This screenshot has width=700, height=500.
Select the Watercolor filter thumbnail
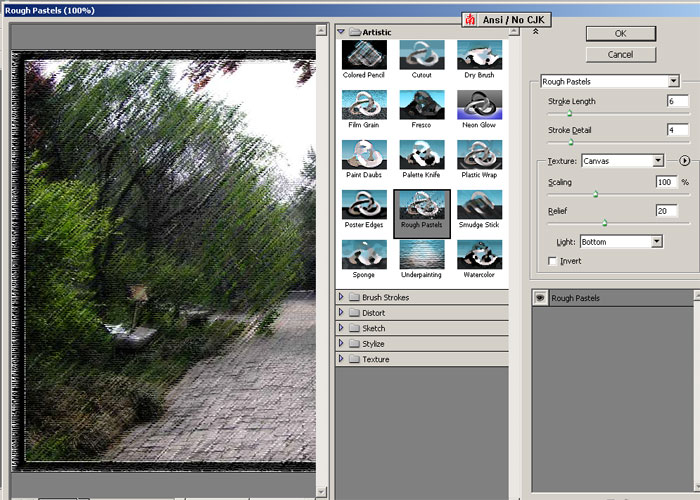click(x=479, y=255)
